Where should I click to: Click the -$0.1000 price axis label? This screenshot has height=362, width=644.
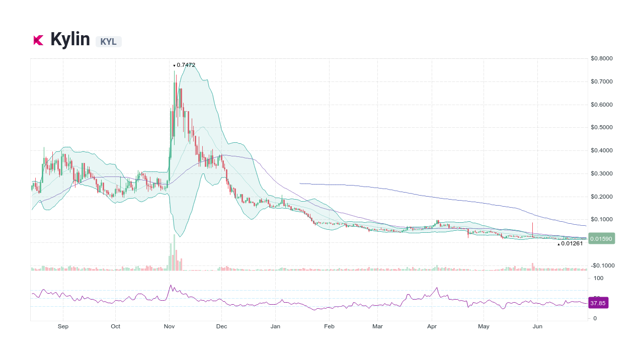click(x=603, y=265)
